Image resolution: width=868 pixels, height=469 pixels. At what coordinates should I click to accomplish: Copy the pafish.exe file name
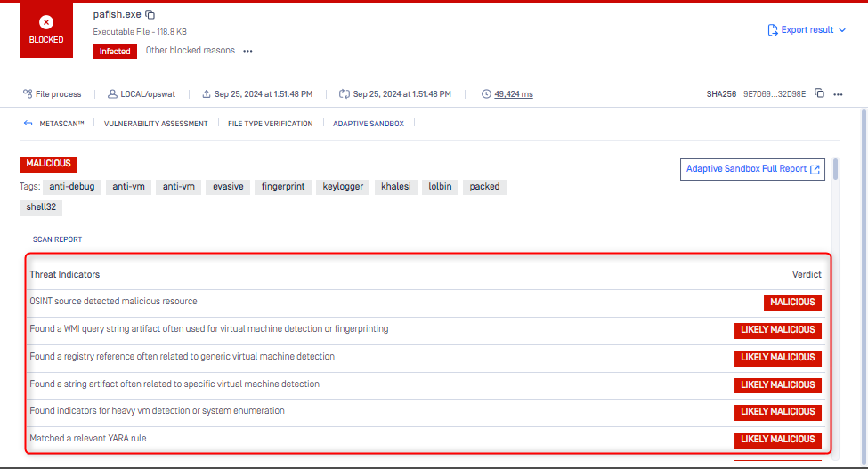point(150,14)
